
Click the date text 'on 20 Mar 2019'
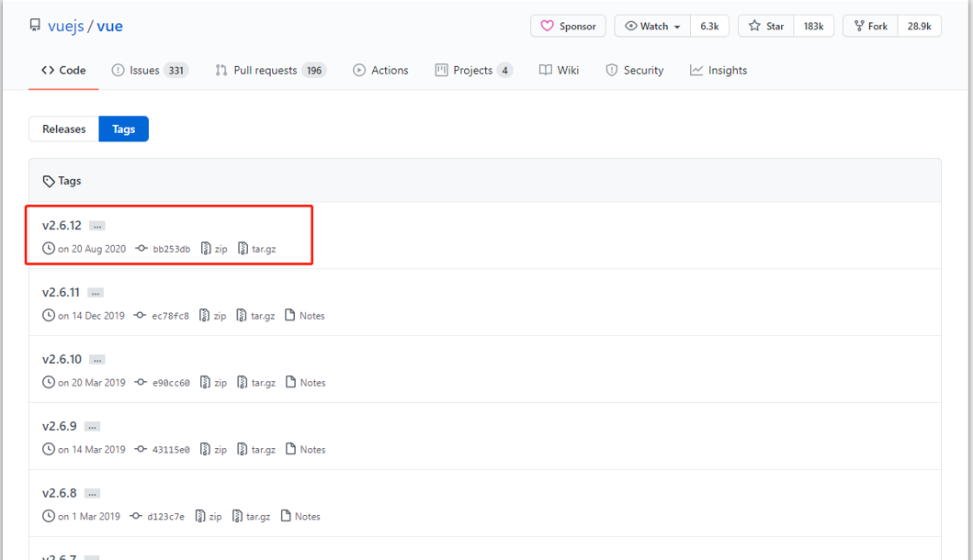(x=92, y=383)
